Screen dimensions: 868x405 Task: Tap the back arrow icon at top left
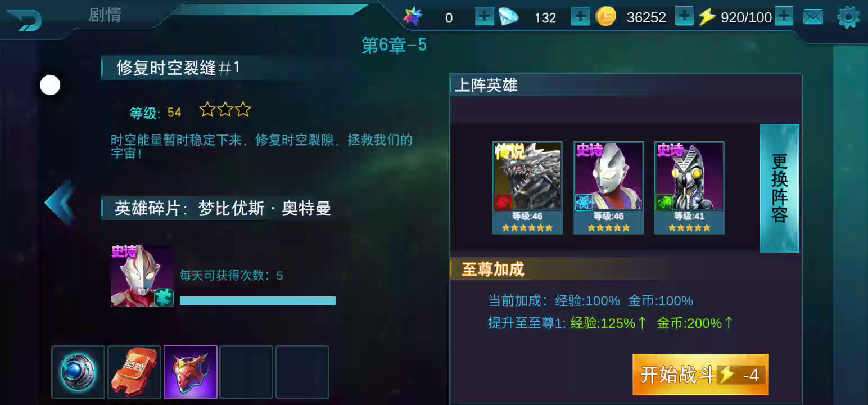pyautogui.click(x=23, y=21)
